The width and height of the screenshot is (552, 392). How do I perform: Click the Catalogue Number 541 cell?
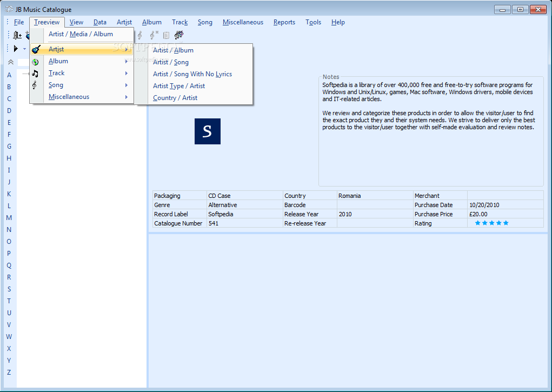point(245,223)
